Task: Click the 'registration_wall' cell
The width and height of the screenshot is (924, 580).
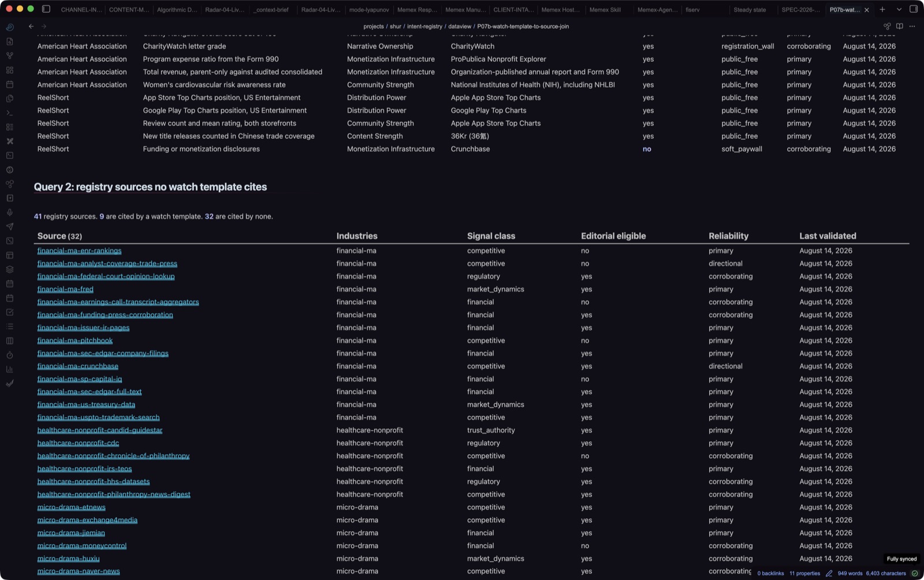Action: coord(747,46)
